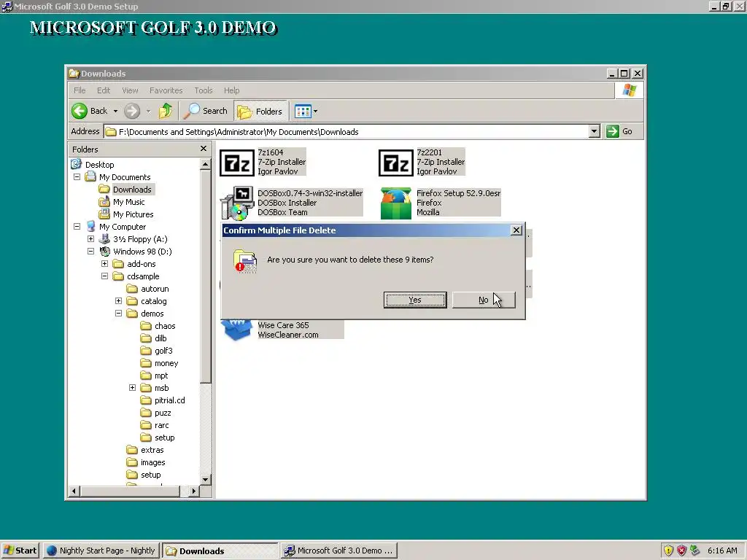Click the 7z1604 installer icon
The width and height of the screenshot is (747, 560).
click(237, 163)
